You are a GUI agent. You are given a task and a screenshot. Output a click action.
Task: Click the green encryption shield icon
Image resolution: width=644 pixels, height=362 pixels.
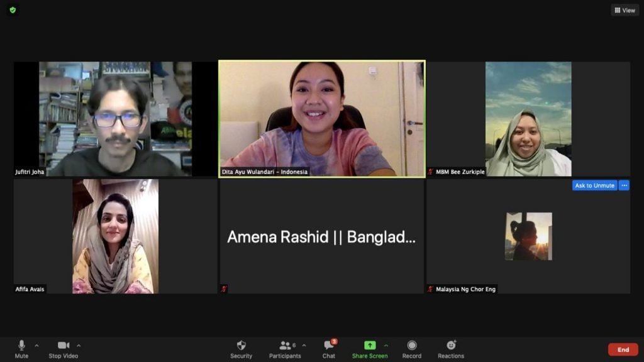point(13,10)
